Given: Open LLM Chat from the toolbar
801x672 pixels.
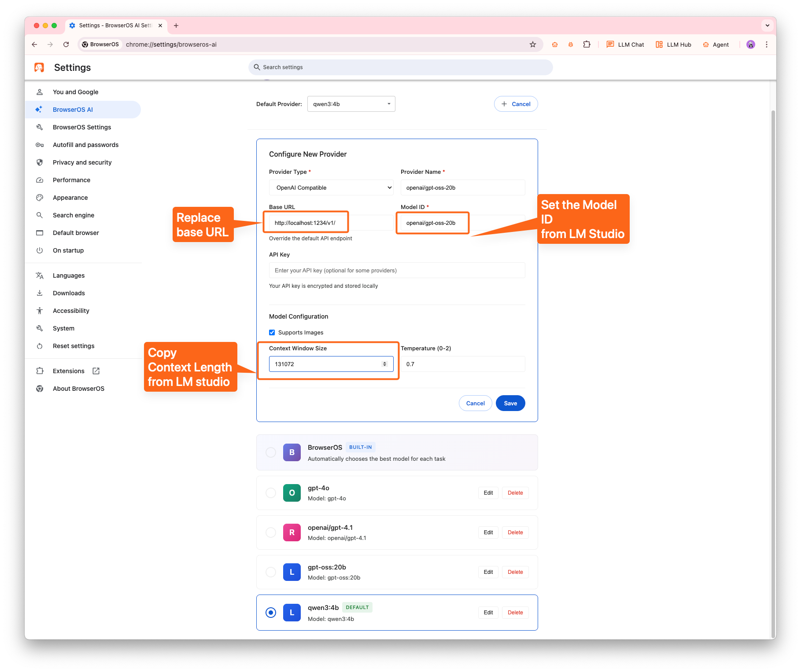Looking at the screenshot, I should pyautogui.click(x=625, y=44).
